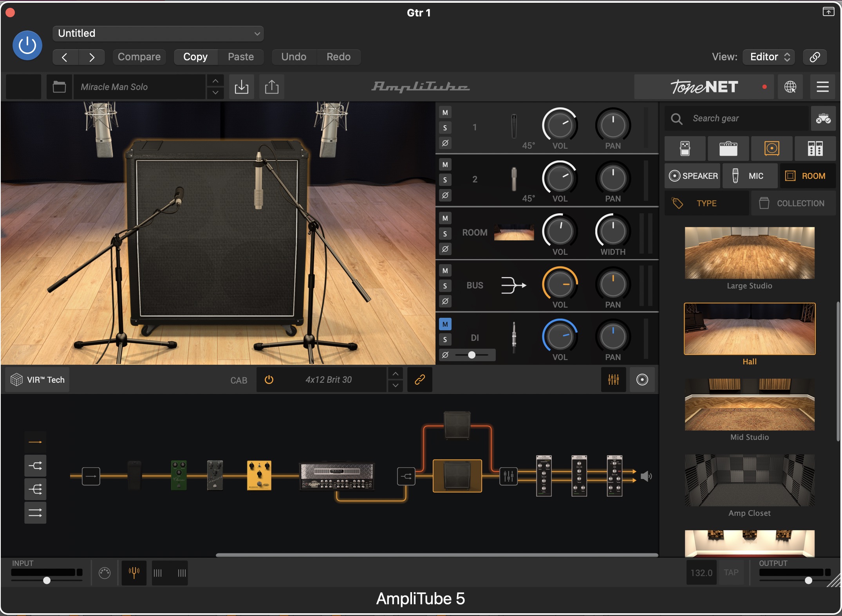Step to previous preset with up chevron
842x616 pixels.
click(215, 81)
